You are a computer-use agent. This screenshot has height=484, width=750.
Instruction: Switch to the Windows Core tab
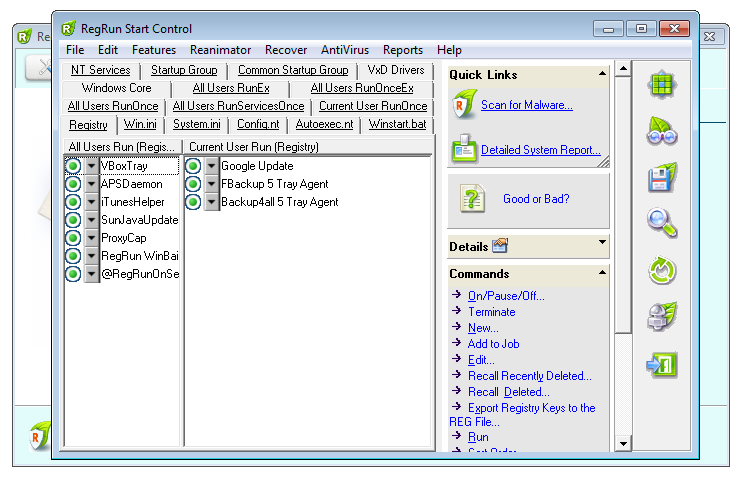[116, 88]
